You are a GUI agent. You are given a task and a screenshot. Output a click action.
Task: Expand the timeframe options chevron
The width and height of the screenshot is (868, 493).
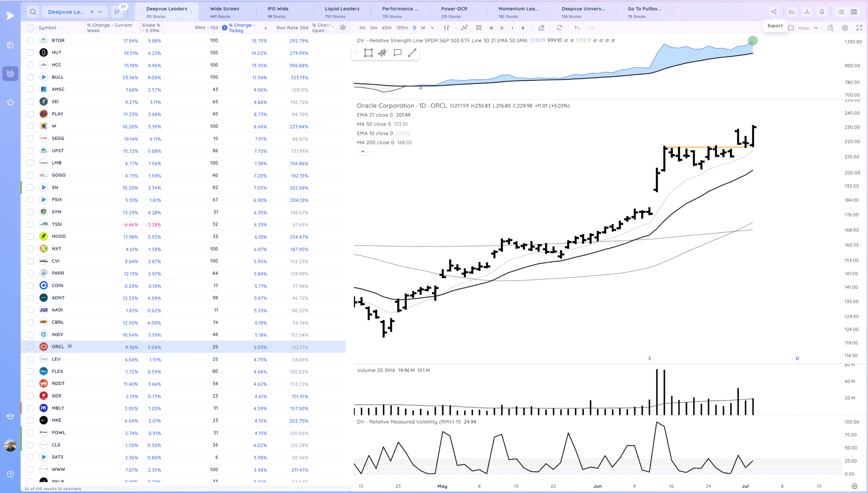point(432,28)
